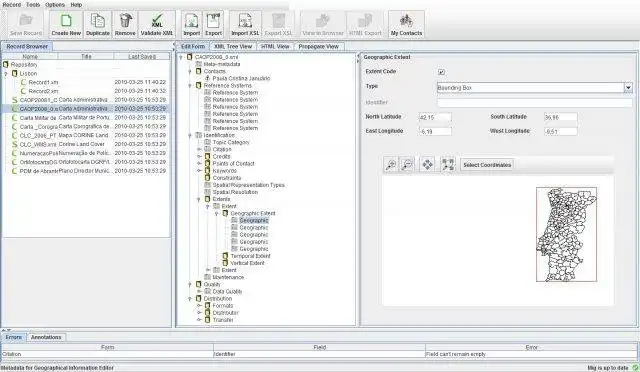Select the Maintenance tree item

[x=228, y=277]
